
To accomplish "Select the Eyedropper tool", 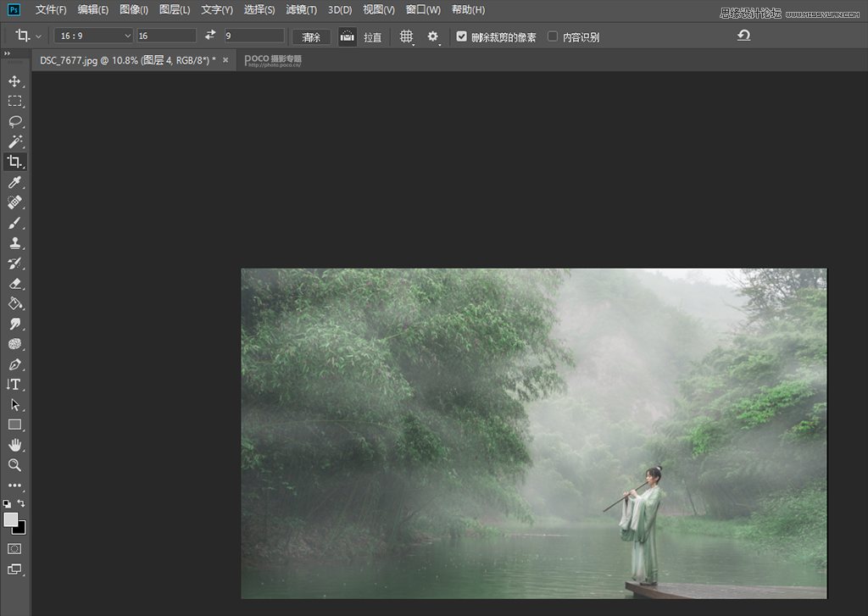I will point(14,182).
